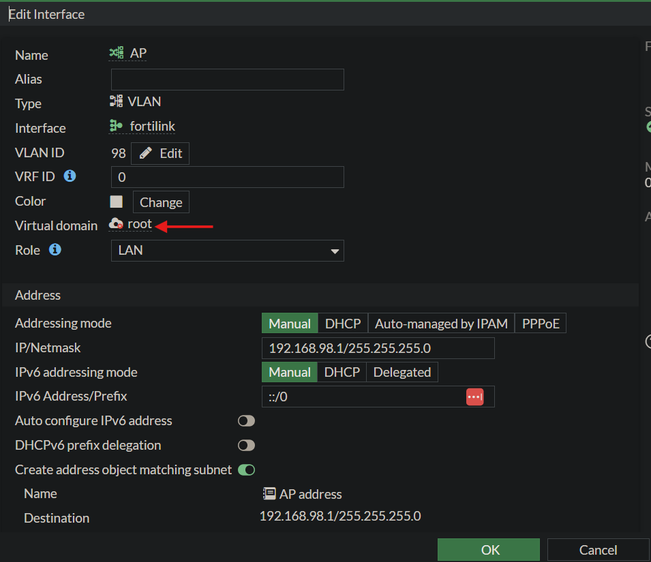Click OK to save interface
Screen dimensions: 651x562
[x=489, y=550]
